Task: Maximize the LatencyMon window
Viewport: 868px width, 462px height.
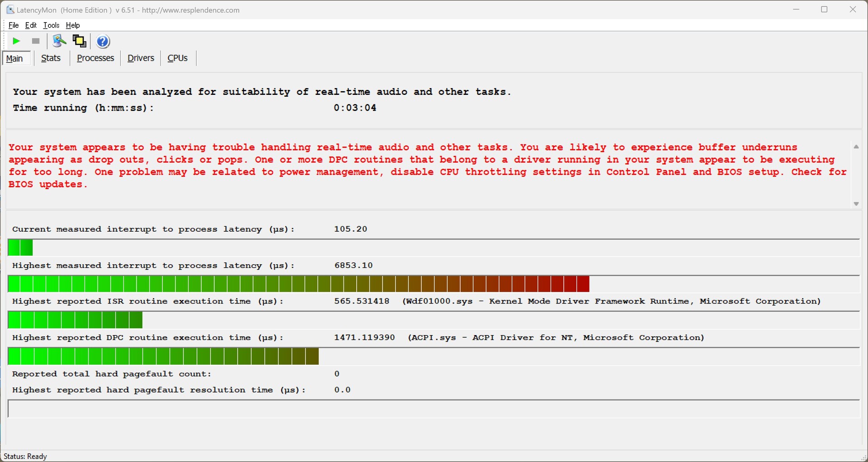Action: (824, 9)
